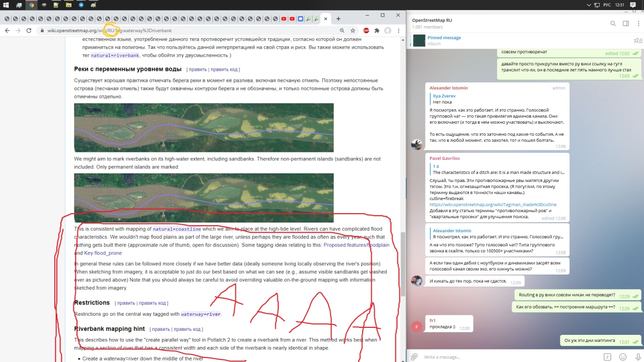Click the taskbar clock showing 12:31

pyautogui.click(x=620, y=5)
